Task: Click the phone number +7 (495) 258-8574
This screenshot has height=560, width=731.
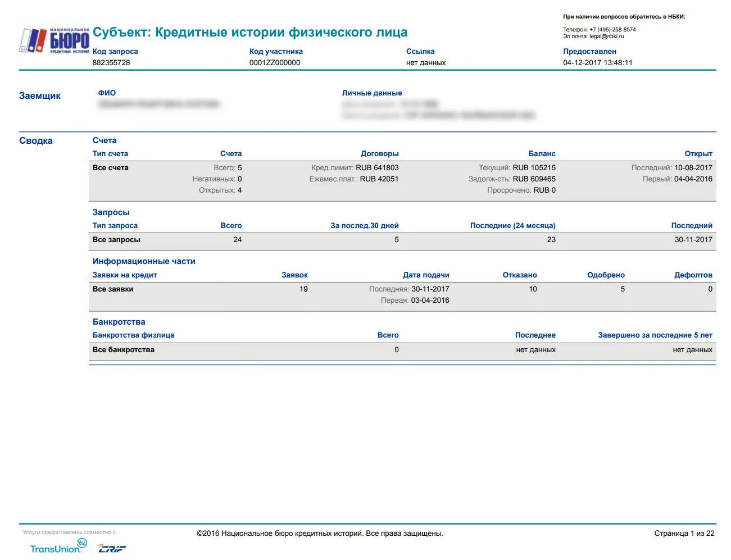Action: 612,30
